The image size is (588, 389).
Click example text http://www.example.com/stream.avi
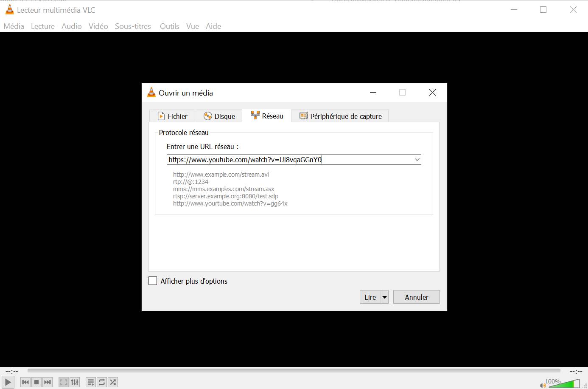[x=221, y=175]
